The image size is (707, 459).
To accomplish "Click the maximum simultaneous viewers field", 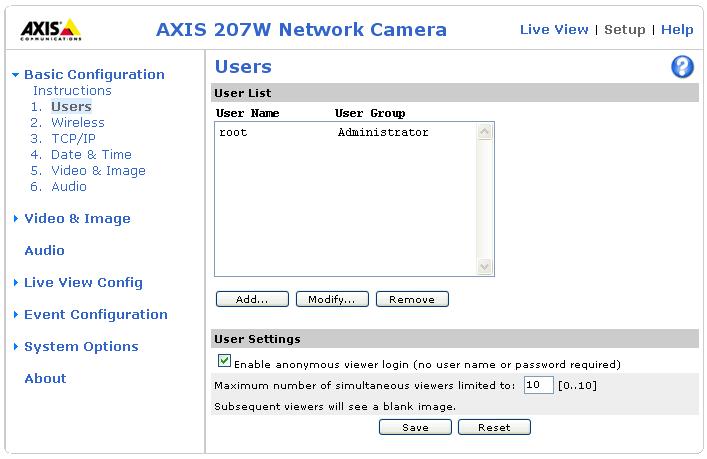I will coord(538,386).
